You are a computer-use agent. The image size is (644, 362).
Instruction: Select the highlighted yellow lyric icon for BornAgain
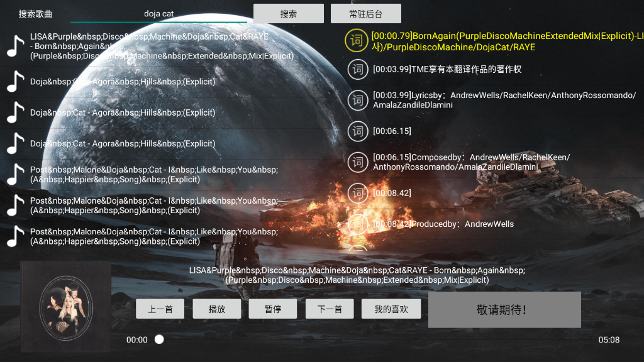(x=357, y=39)
